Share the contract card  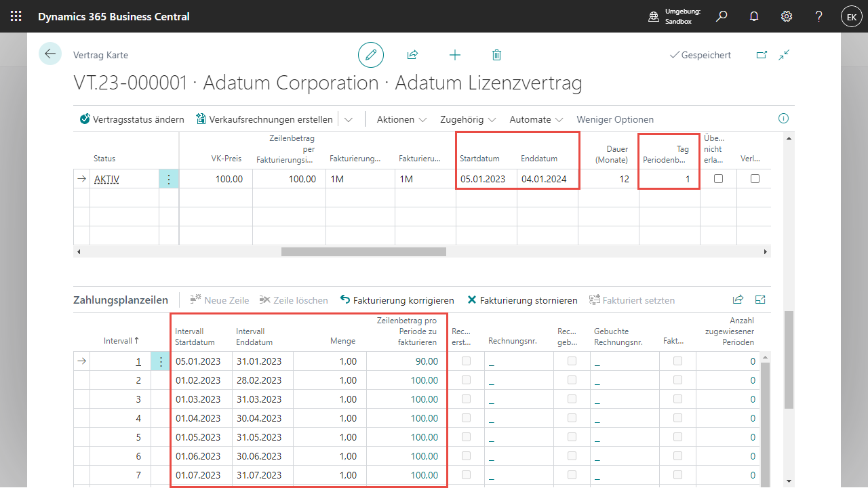412,55
